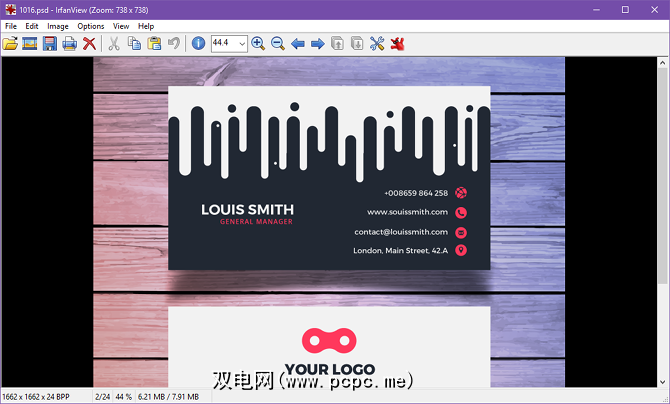Screen dimensions: 670x404
Task: Click contact@louissmith.com text in image
Action: (x=401, y=232)
